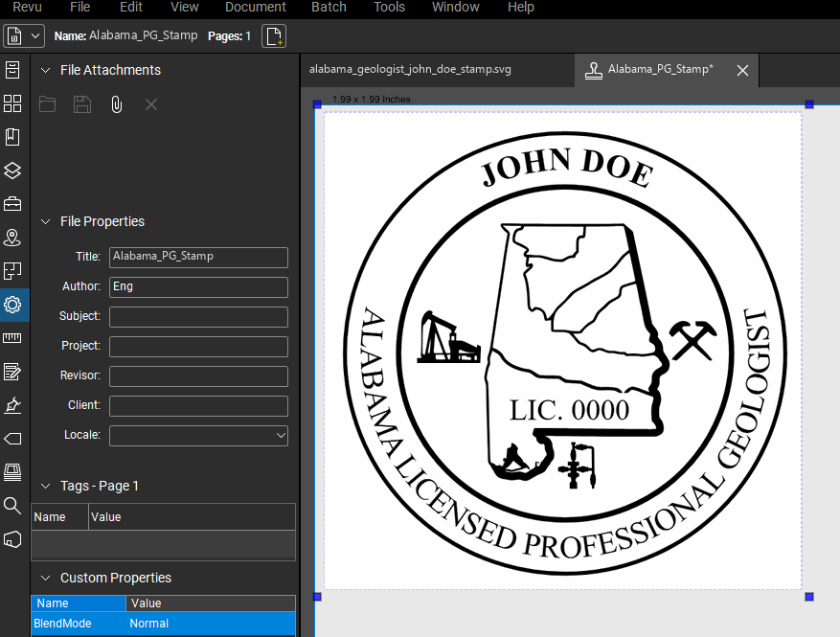
Task: Open the Document menu
Action: (x=256, y=7)
